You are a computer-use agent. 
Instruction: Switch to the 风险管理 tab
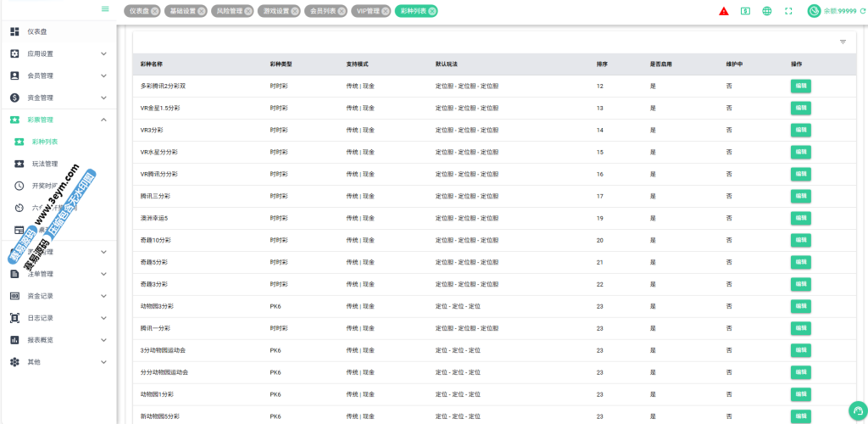[229, 11]
